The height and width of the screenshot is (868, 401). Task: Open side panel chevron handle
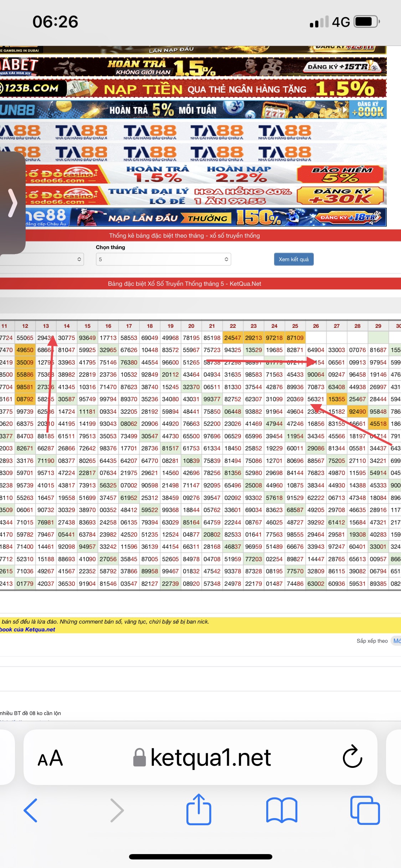12,203
